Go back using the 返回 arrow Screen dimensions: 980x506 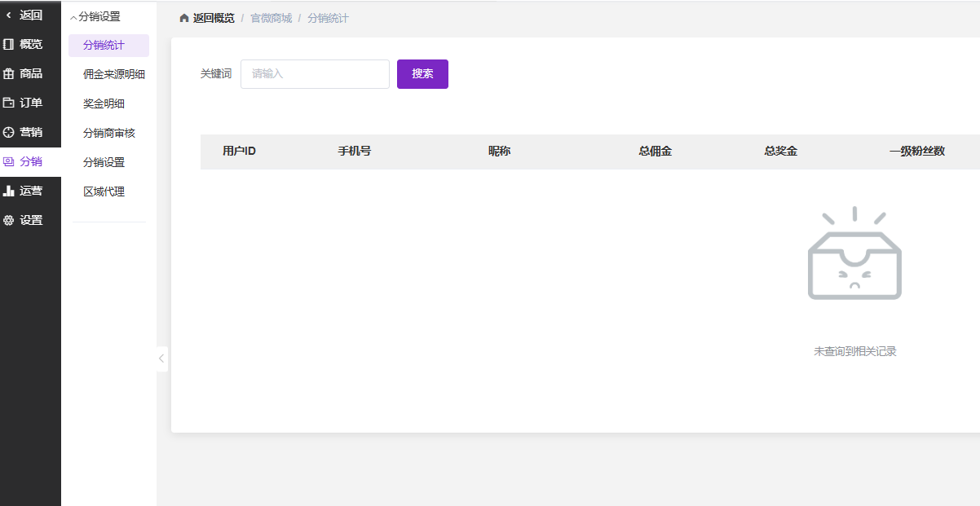[9, 15]
